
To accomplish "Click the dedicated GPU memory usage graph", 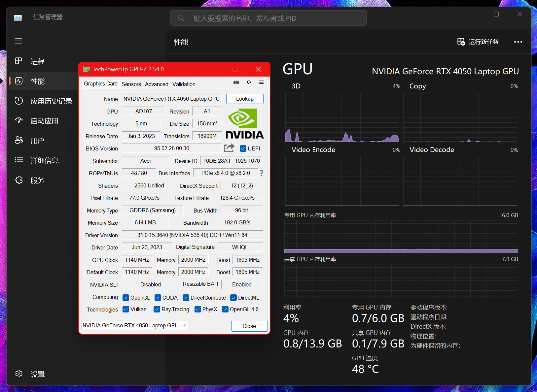I will point(401,237).
